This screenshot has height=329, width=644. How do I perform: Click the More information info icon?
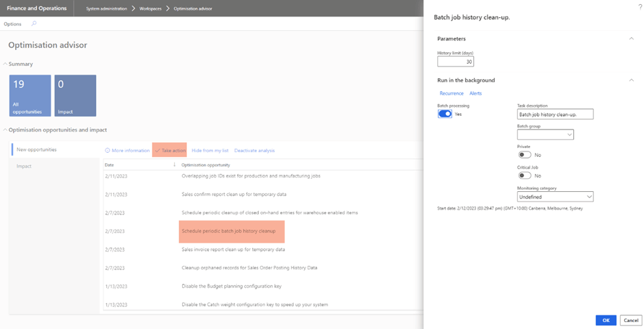pyautogui.click(x=108, y=150)
